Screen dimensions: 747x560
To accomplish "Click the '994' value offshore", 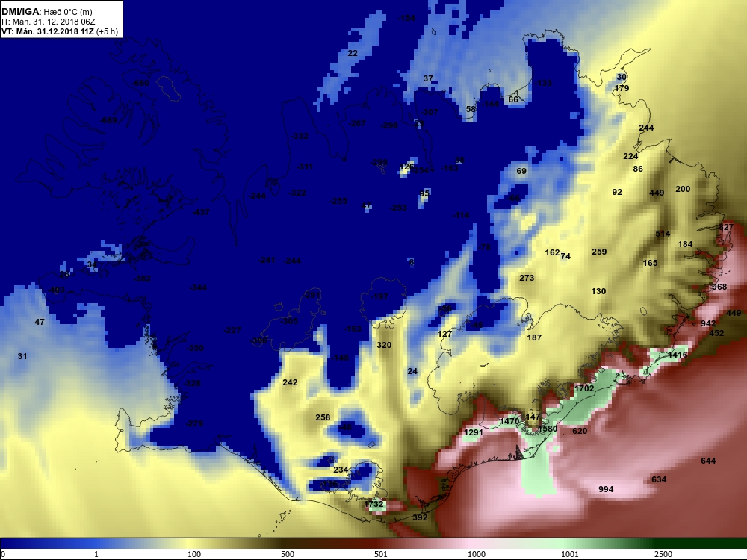I will (x=606, y=489).
